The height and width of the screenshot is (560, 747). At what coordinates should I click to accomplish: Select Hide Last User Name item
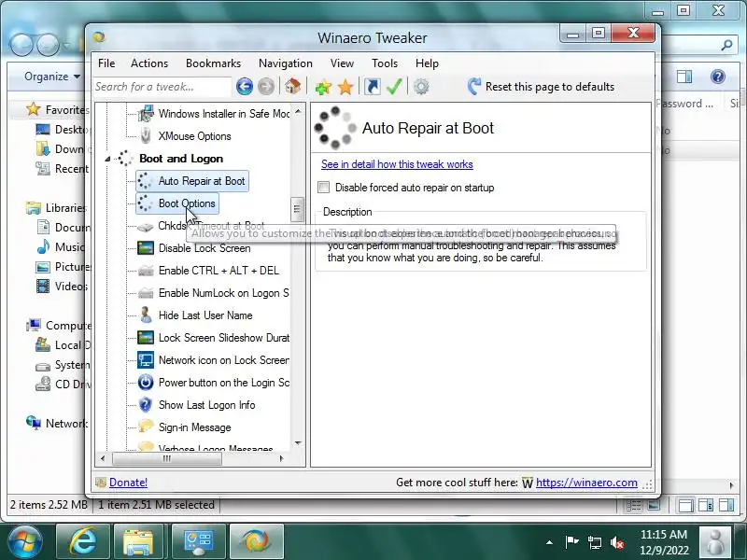point(205,315)
